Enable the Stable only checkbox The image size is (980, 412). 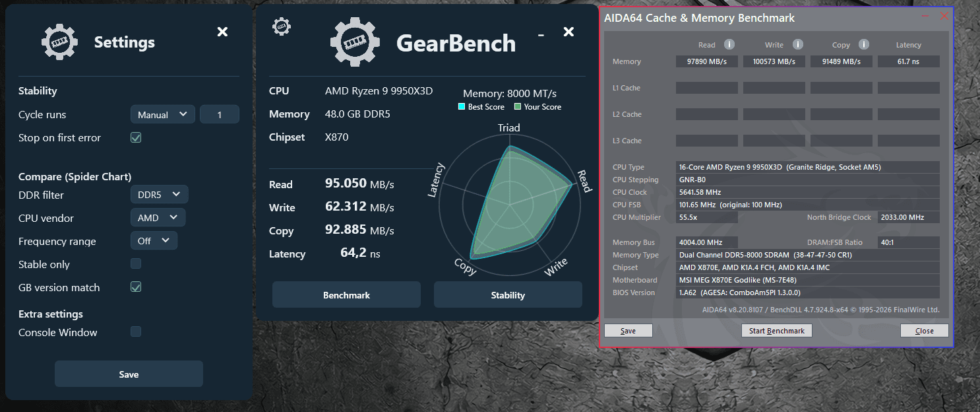tap(136, 263)
